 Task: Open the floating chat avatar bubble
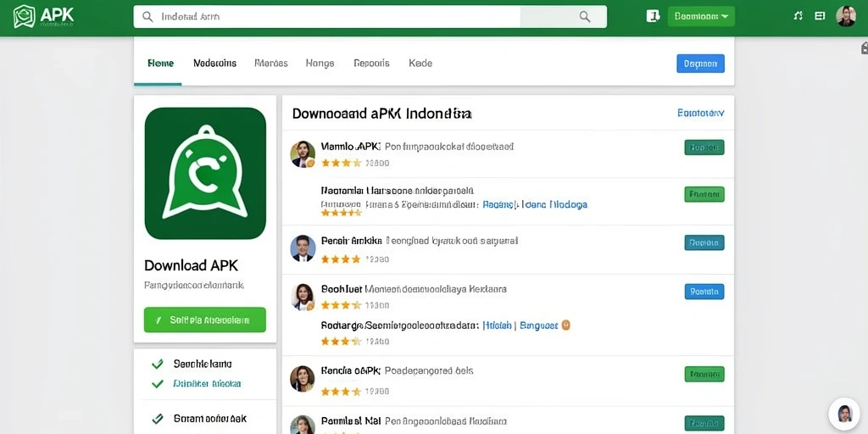click(844, 414)
